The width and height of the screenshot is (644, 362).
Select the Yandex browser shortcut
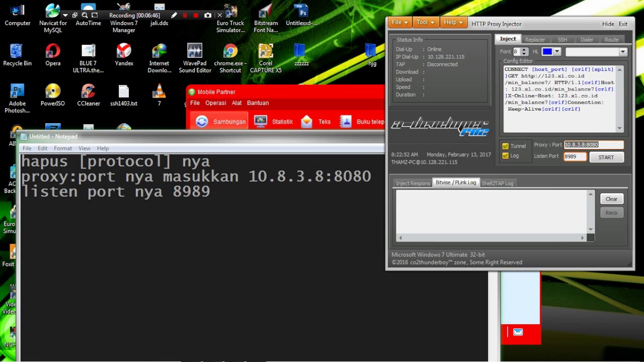click(x=124, y=55)
